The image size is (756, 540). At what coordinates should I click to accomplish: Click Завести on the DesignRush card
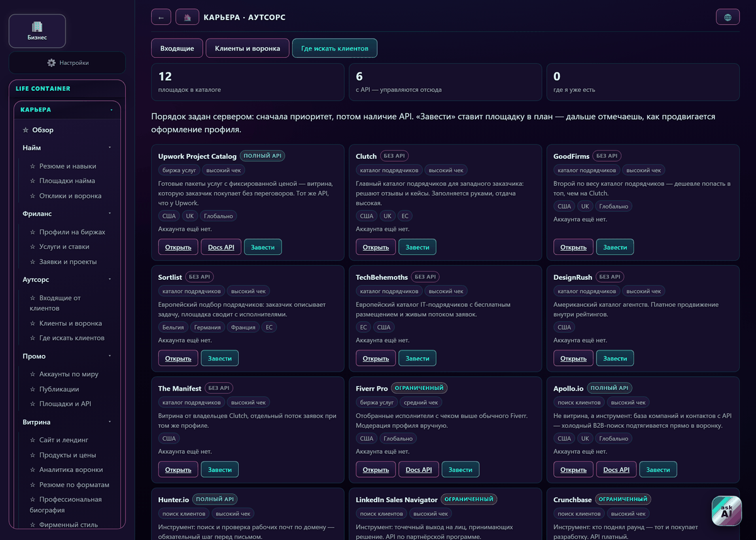616,359
